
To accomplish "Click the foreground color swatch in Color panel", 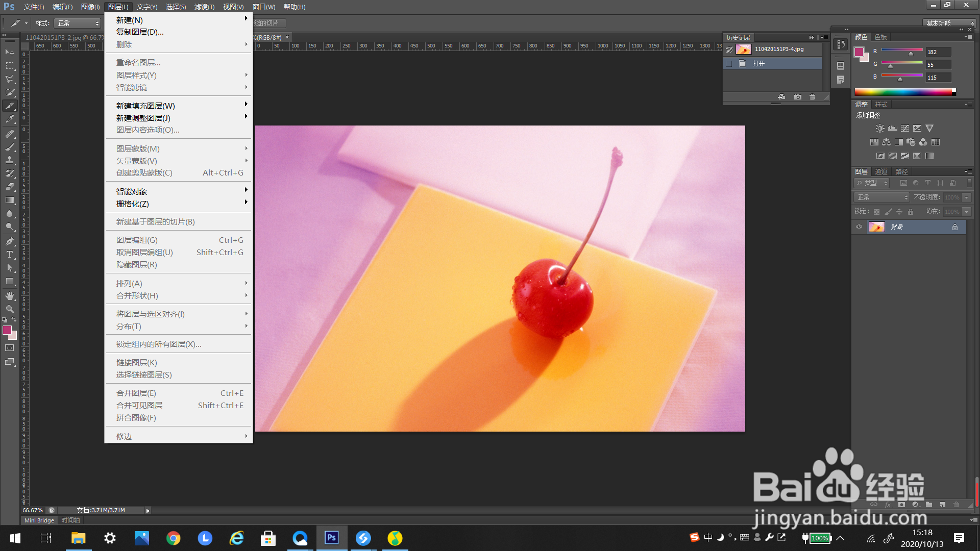I will pyautogui.click(x=859, y=52).
